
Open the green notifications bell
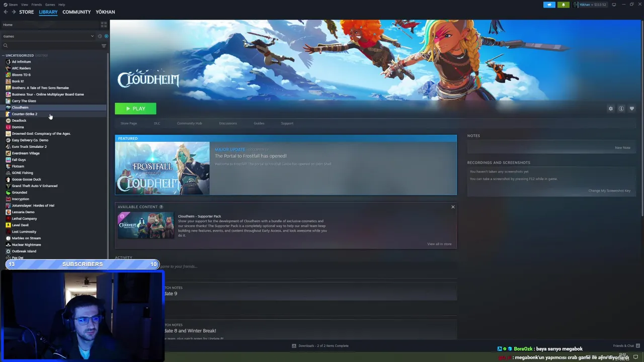[x=563, y=5]
